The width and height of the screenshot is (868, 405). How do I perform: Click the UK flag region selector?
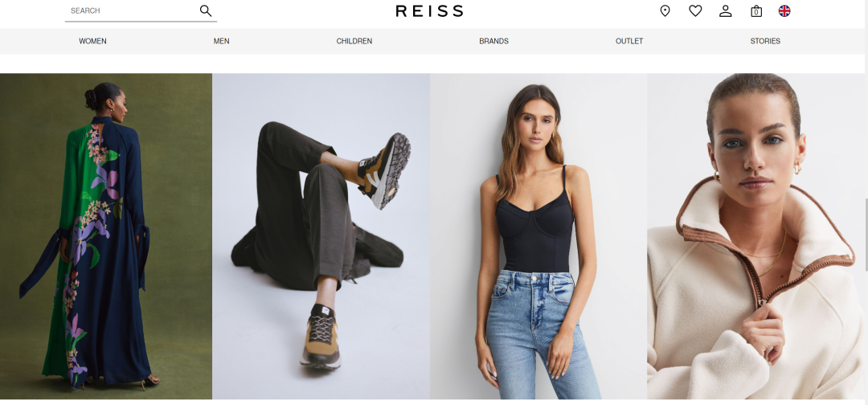(784, 10)
